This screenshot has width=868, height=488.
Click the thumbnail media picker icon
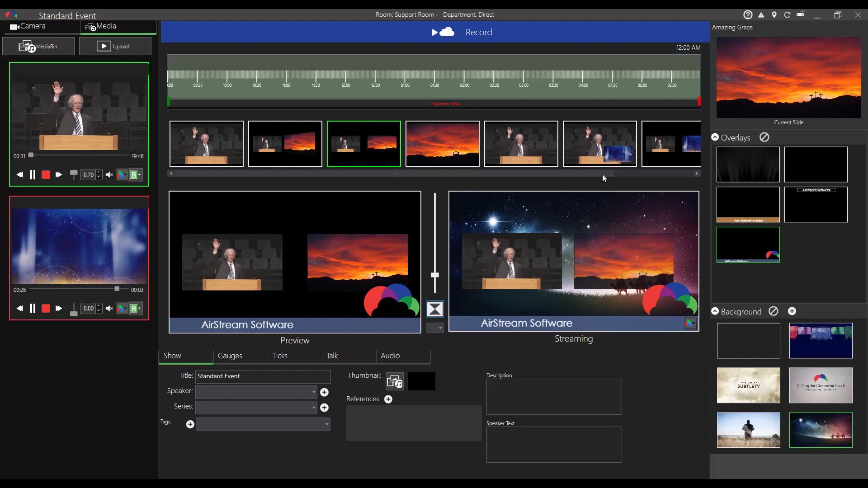tap(394, 381)
